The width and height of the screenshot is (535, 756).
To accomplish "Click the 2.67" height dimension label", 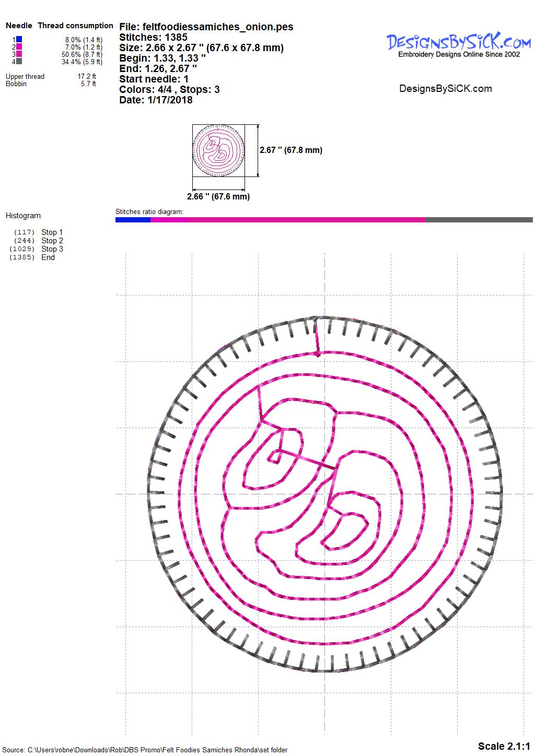I will 291,150.
